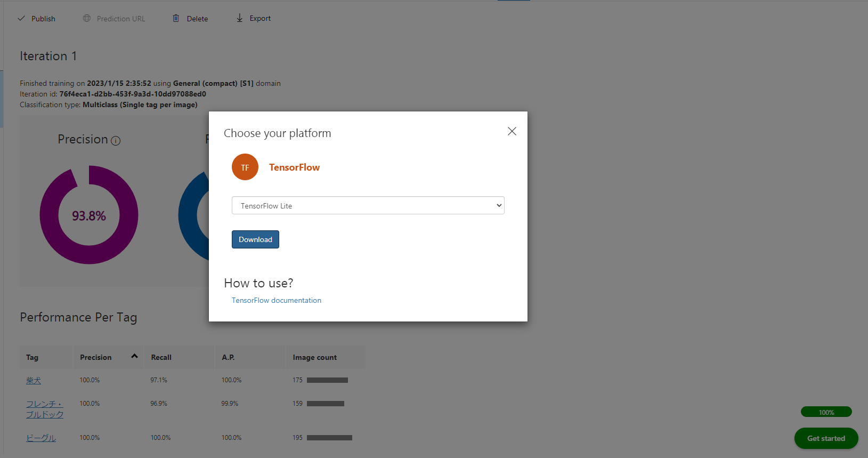Image resolution: width=868 pixels, height=458 pixels.
Task: Click the Prediction URL globe icon
Action: click(x=87, y=18)
